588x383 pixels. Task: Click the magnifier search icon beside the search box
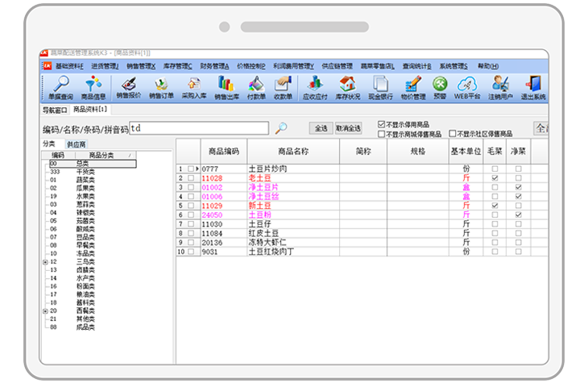pyautogui.click(x=281, y=128)
